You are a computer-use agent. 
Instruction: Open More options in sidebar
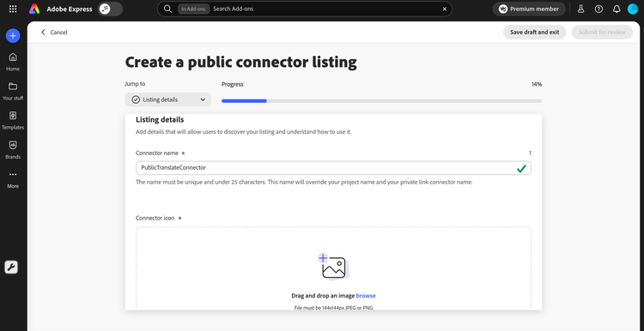point(13,179)
